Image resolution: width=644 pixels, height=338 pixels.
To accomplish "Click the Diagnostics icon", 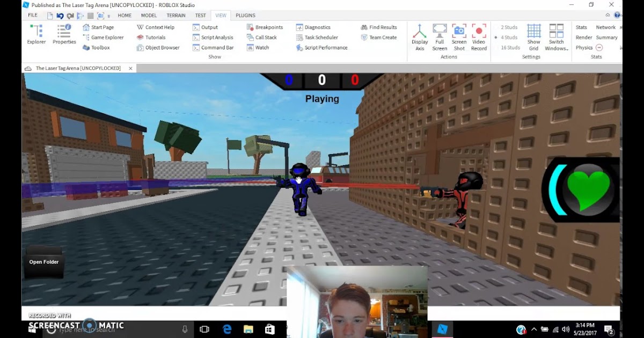I will click(x=299, y=27).
